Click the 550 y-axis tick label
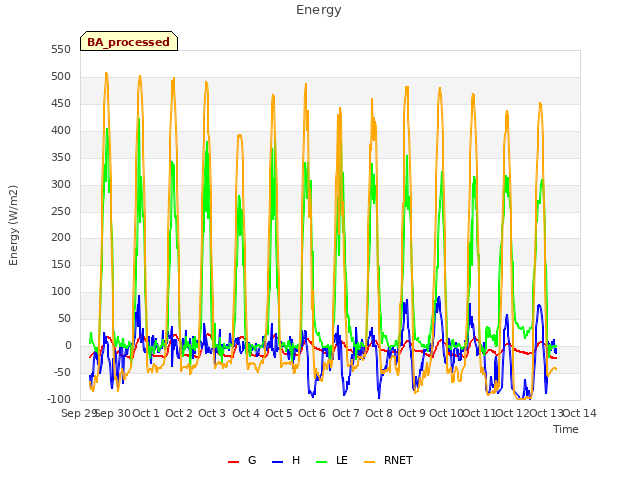Viewport: 640px width, 480px height. (x=61, y=49)
